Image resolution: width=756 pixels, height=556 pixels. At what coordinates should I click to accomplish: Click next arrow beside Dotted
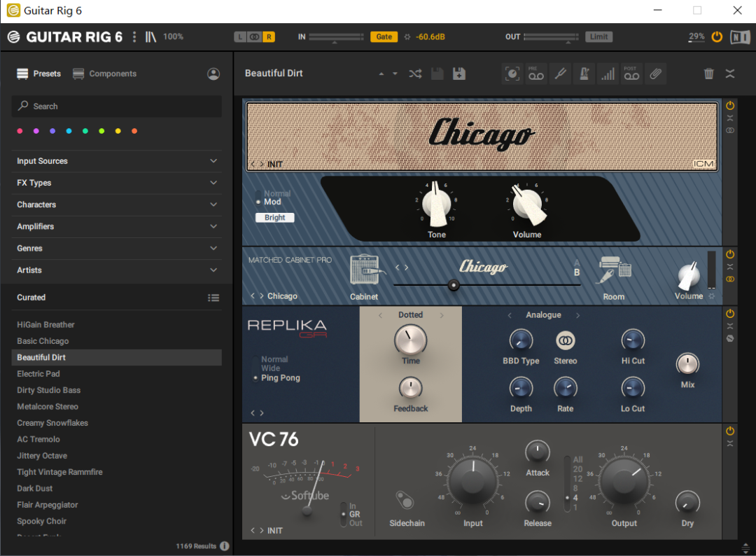coord(442,315)
